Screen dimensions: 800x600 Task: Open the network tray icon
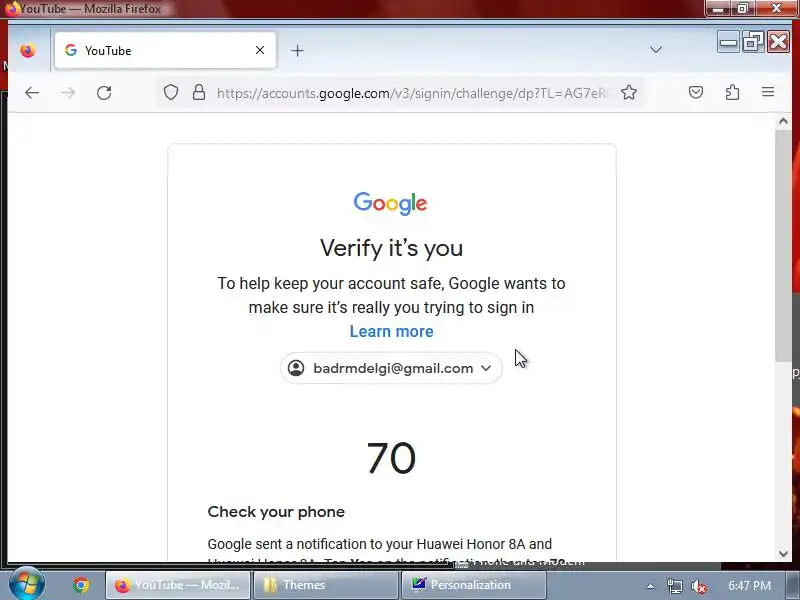(674, 586)
